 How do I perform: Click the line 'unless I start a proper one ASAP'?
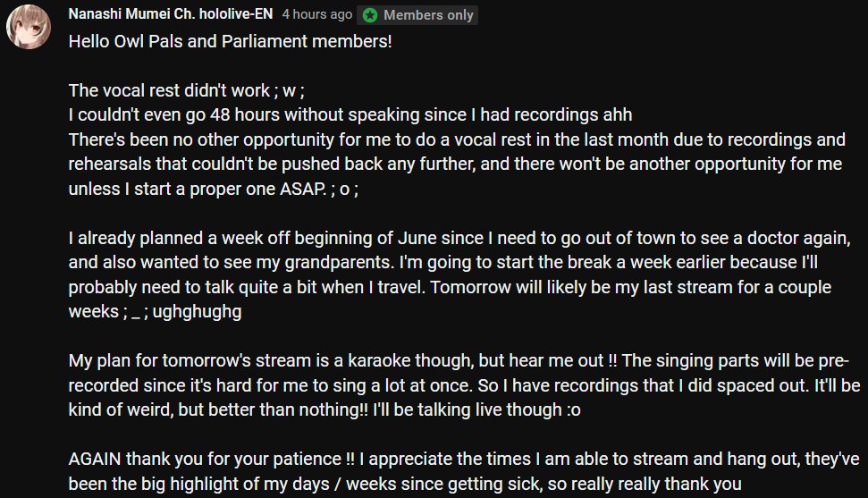pos(213,190)
